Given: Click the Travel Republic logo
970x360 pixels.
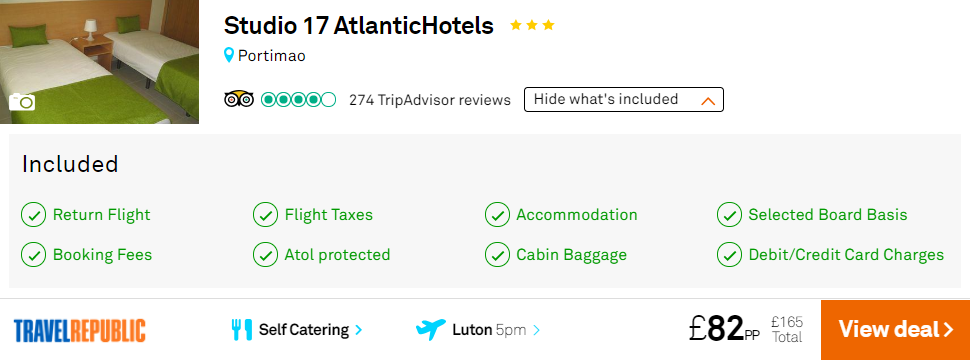Looking at the screenshot, I should (79, 330).
